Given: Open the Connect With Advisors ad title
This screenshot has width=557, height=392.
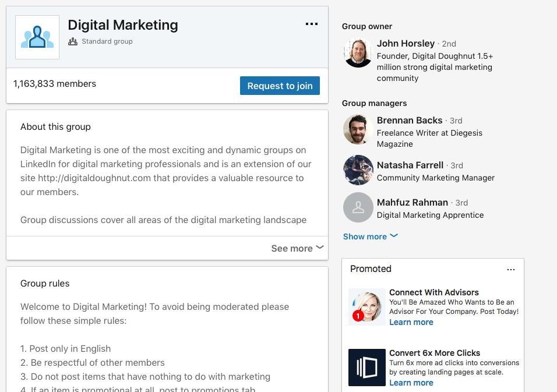Looking at the screenshot, I should pyautogui.click(x=433, y=292).
